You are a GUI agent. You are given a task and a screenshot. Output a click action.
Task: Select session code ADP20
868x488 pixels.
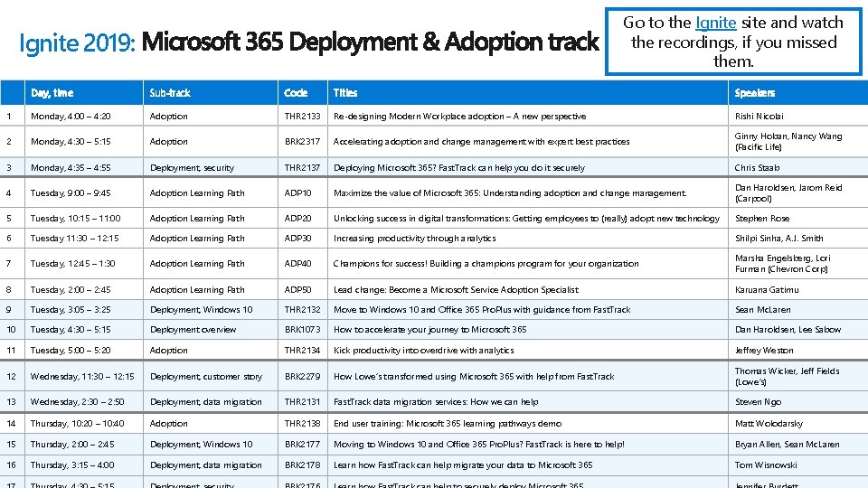[x=297, y=219]
